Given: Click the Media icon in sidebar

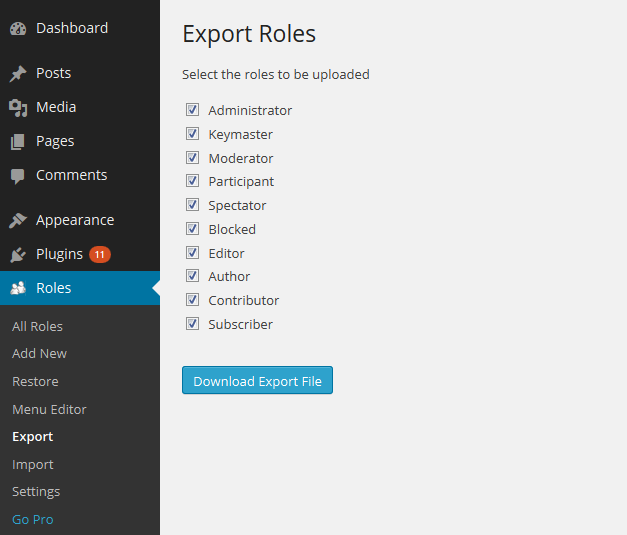Looking at the screenshot, I should (x=18, y=108).
